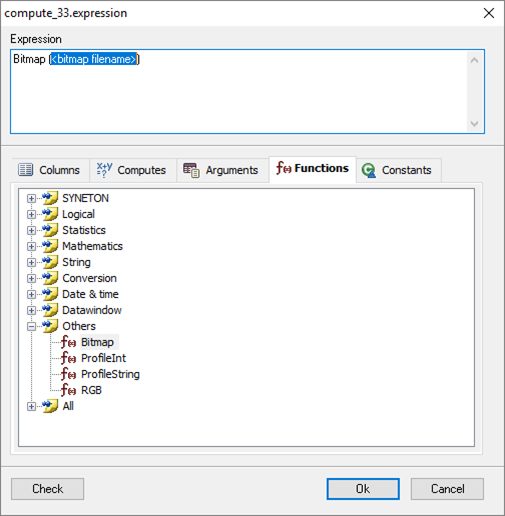
Task: Expand the All node
Action: [x=31, y=406]
